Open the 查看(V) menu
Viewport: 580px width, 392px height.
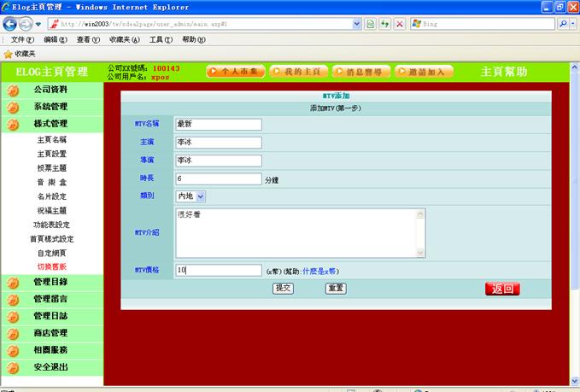89,39
